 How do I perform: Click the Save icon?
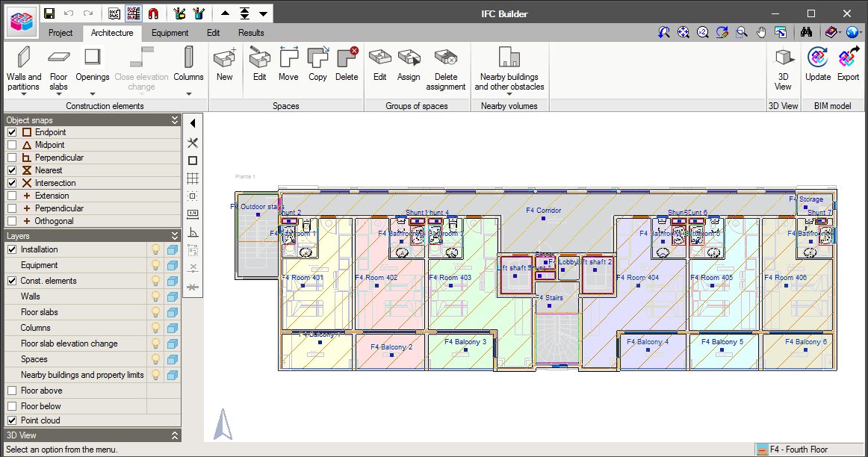49,13
